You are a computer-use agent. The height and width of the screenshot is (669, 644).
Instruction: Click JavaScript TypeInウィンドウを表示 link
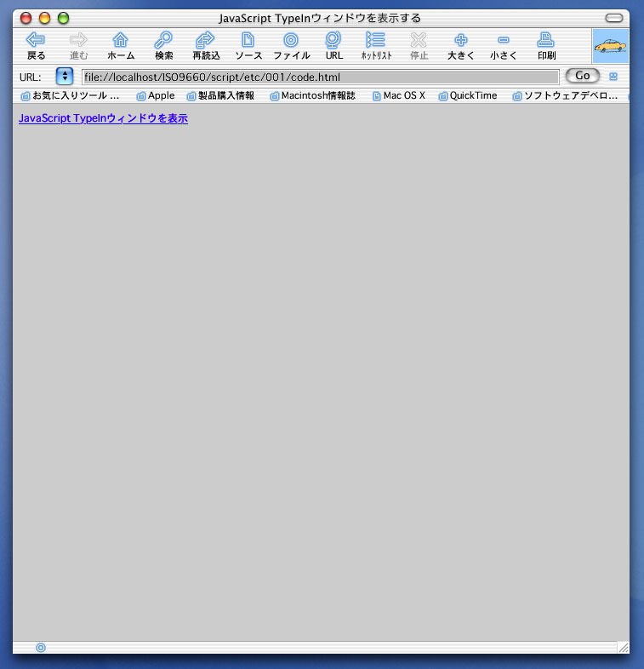pos(103,118)
